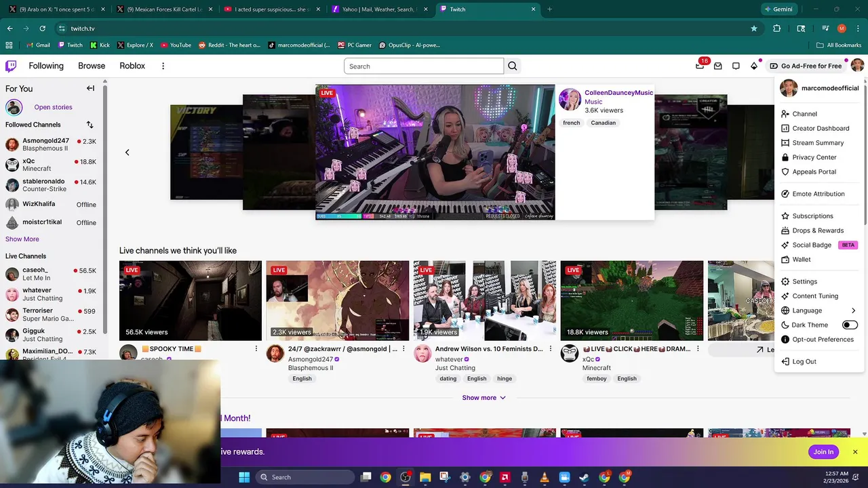Open Terroriser in live channels list
Viewport: 868px width, 488px height.
click(x=51, y=314)
